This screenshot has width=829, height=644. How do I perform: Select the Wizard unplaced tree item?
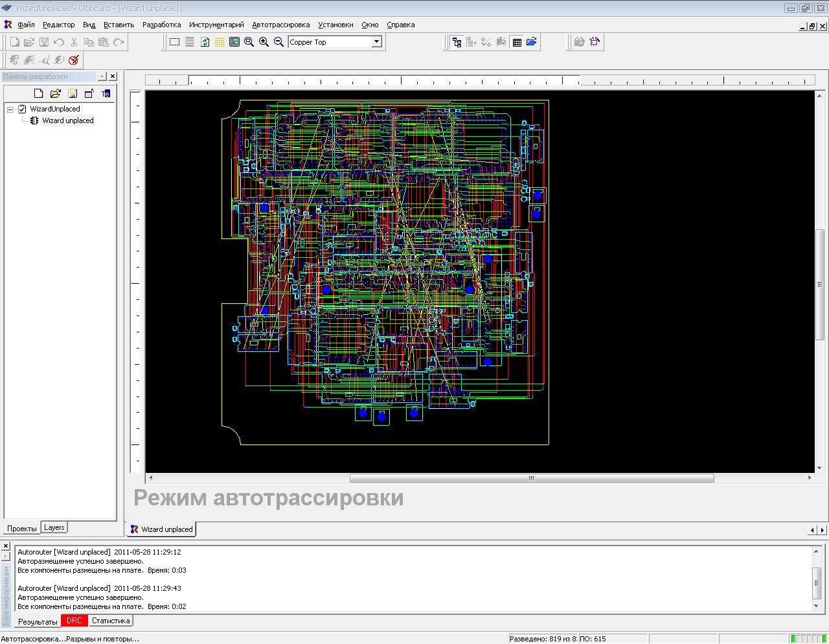tap(67, 121)
